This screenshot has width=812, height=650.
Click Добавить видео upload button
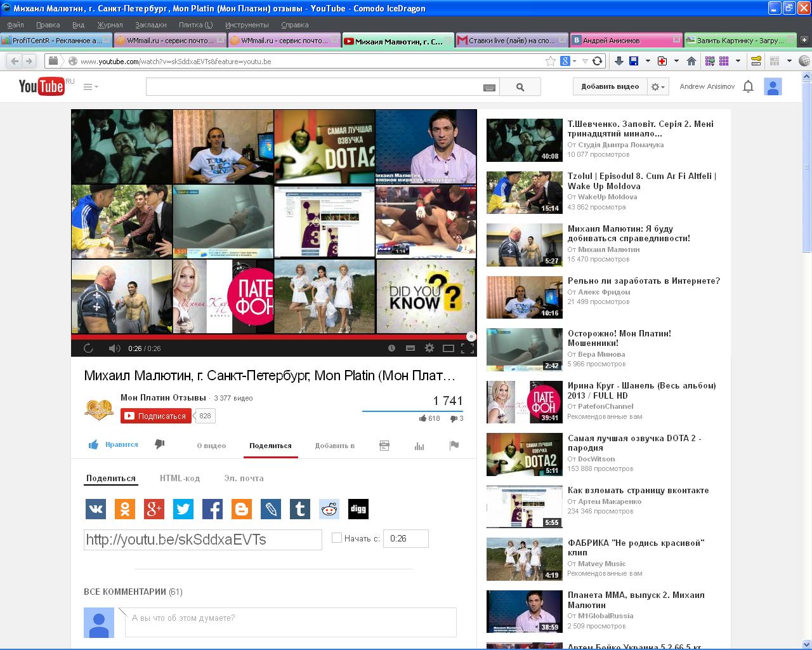610,86
